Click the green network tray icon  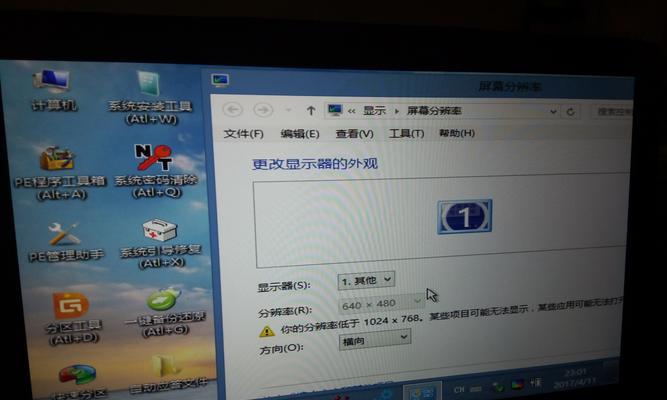click(497, 386)
